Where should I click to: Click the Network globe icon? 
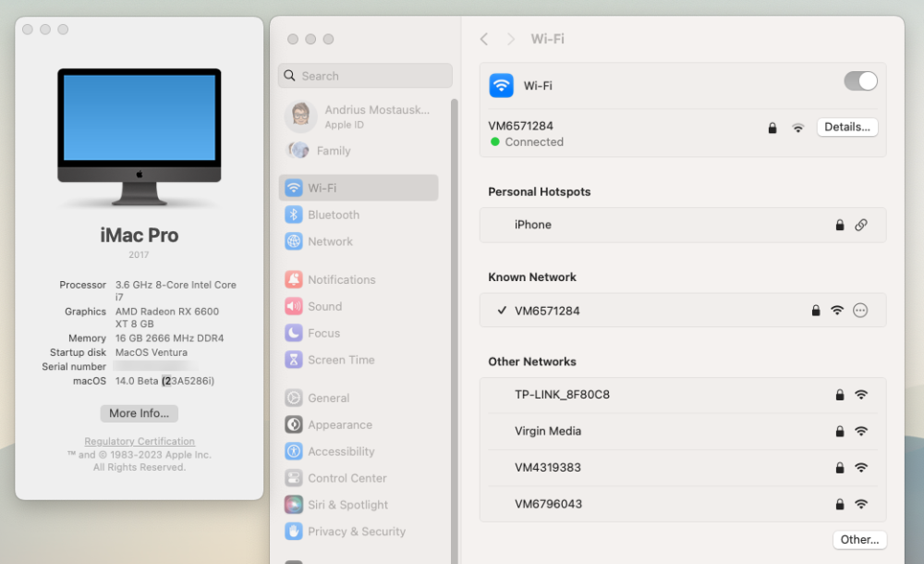[294, 241]
